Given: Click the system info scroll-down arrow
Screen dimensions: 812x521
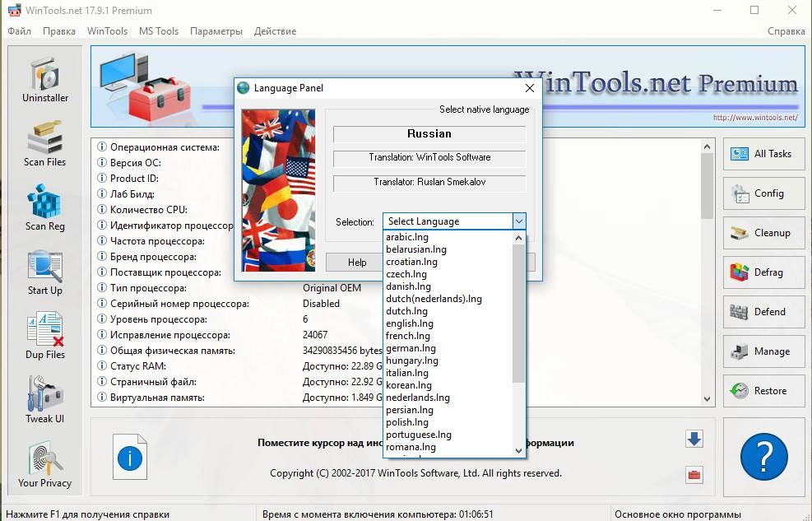Looking at the screenshot, I should [x=707, y=399].
